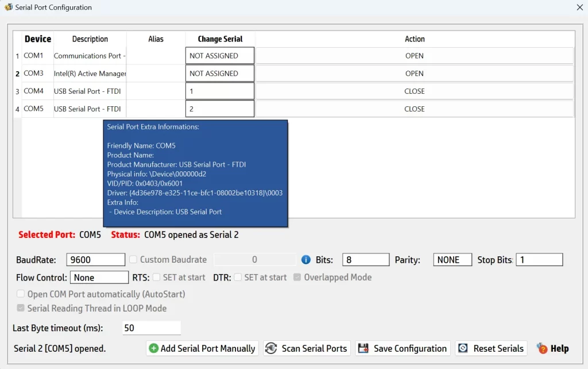Viewport: 588px width, 369px height.
Task: Click the blue info icon beside Bits
Action: (x=306, y=259)
